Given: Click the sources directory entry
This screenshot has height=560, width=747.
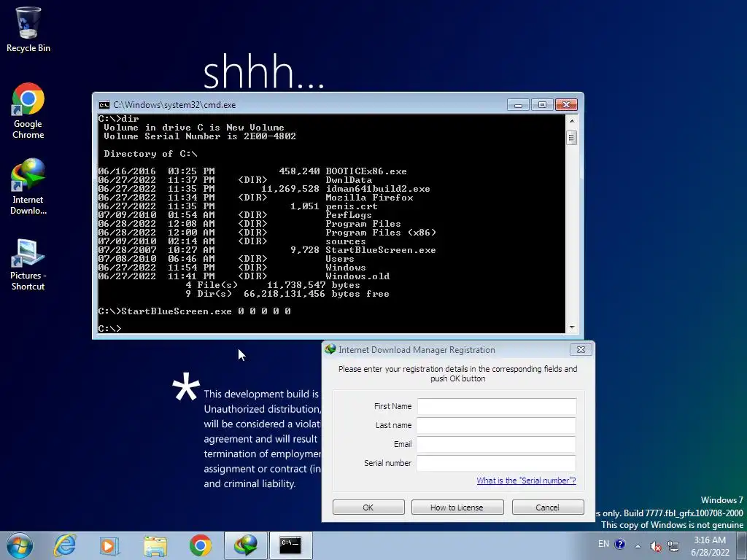Looking at the screenshot, I should click(346, 241).
